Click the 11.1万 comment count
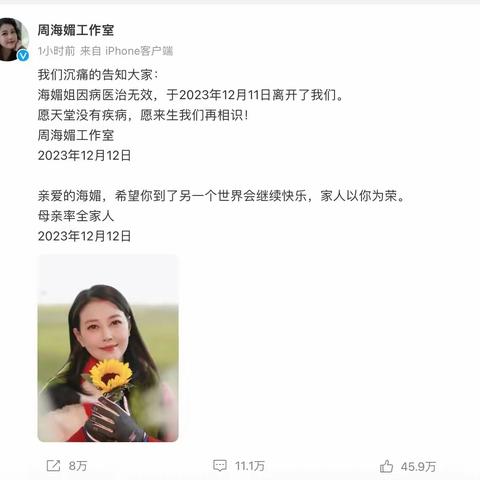 (x=250, y=466)
